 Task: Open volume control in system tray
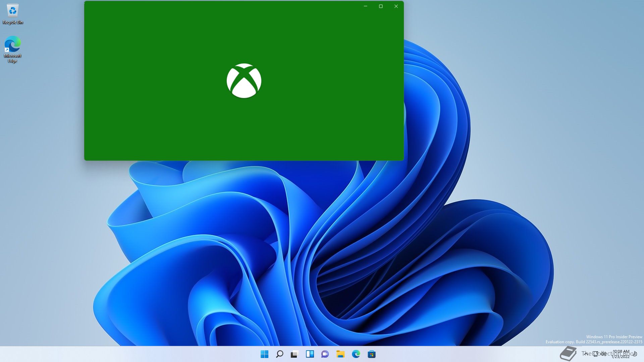click(603, 354)
